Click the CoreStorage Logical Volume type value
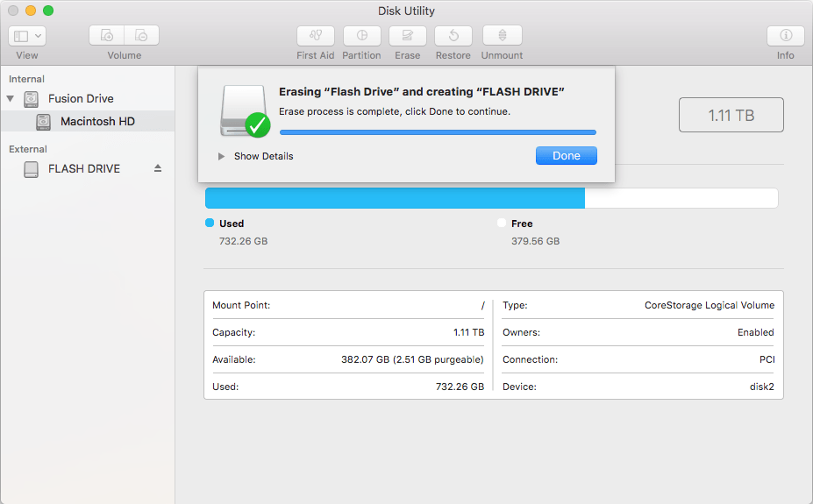 click(710, 305)
